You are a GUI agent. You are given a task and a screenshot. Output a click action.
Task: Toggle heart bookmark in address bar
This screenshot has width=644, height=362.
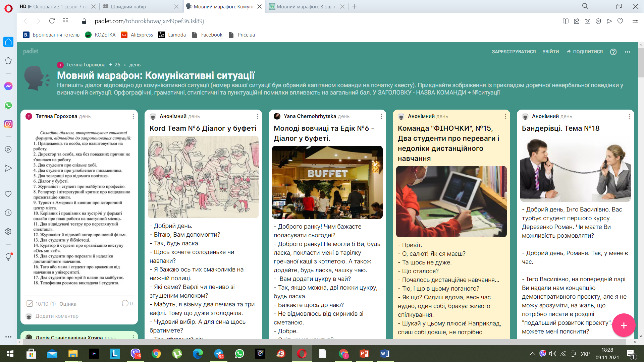[620, 21]
